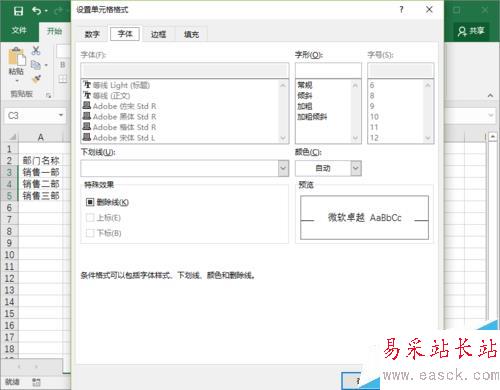Select font size 8
The image size is (500, 390).
point(372,96)
